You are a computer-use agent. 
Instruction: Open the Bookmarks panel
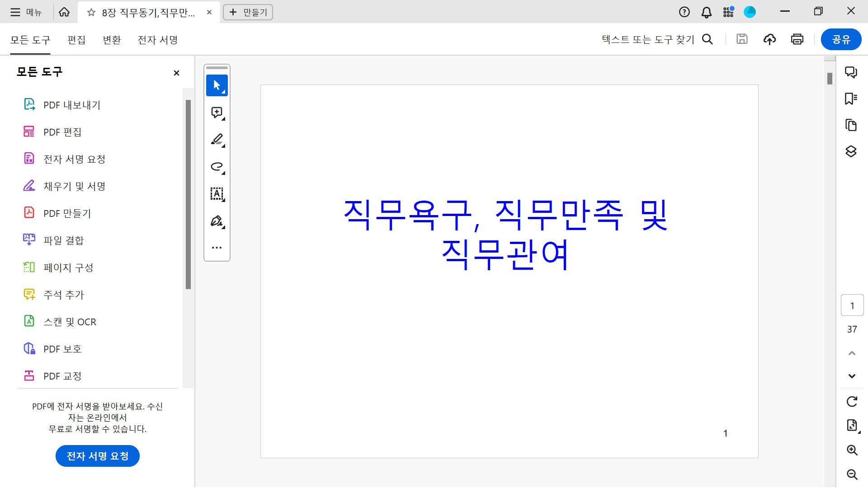(x=851, y=99)
